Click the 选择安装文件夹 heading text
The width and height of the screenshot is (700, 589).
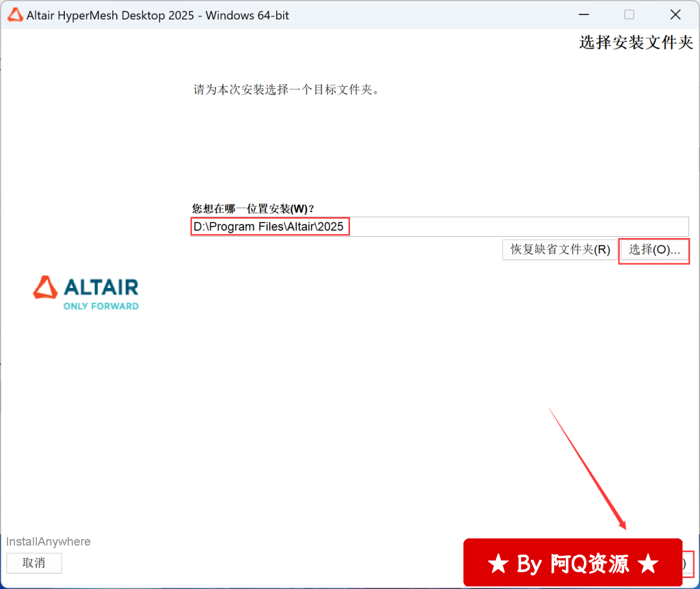(636, 42)
